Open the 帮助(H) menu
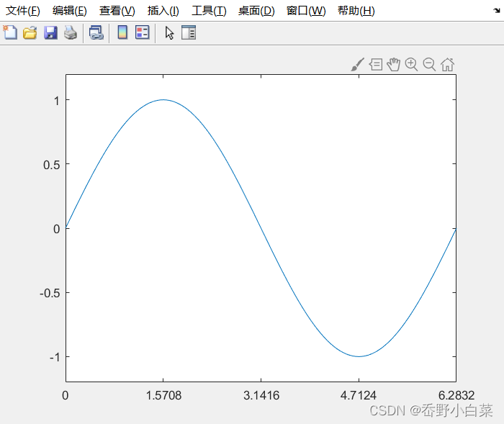 coord(356,11)
